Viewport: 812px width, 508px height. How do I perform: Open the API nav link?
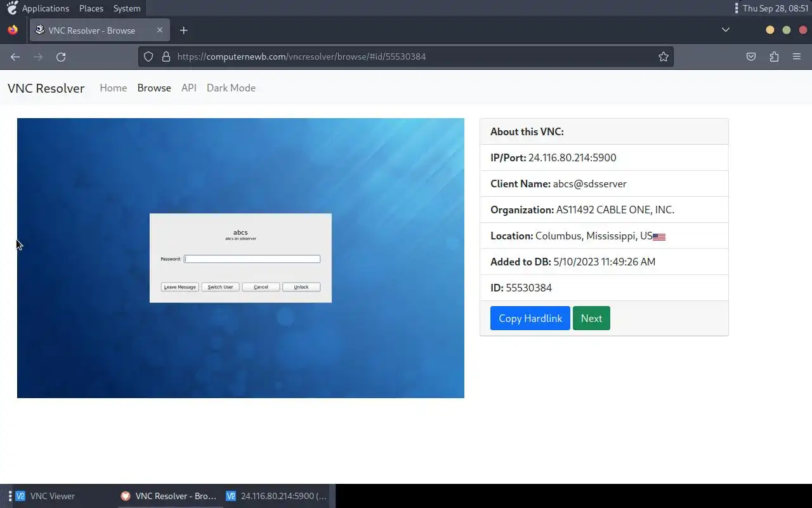[188, 88]
